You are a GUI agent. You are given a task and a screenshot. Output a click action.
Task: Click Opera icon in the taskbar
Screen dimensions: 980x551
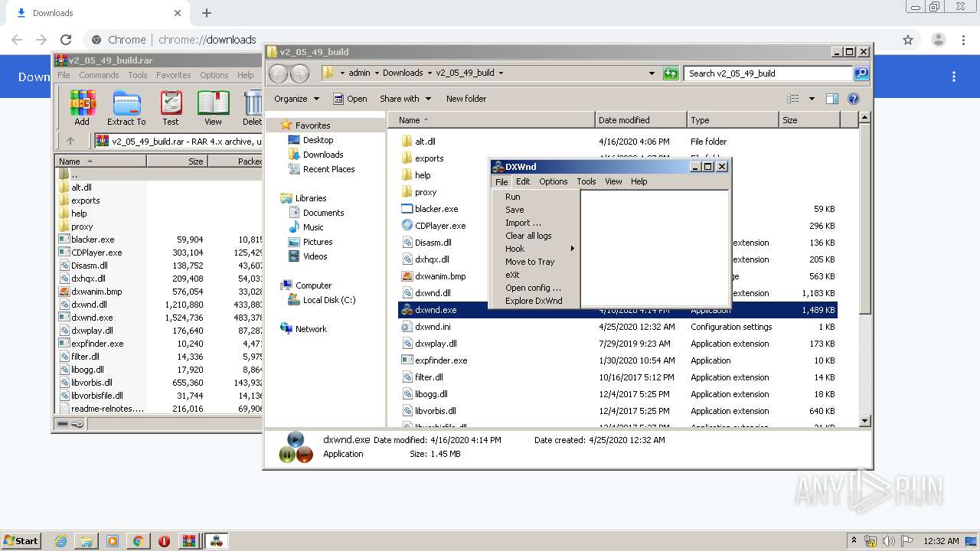coord(164,541)
